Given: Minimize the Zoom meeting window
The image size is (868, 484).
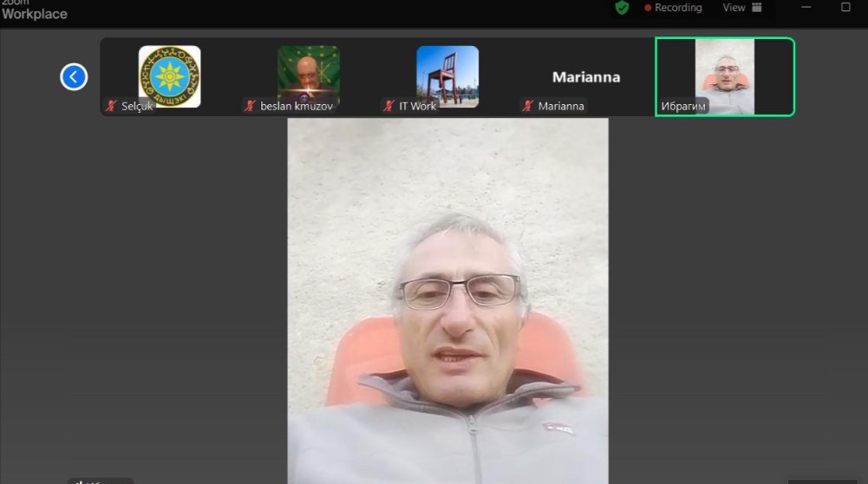Looking at the screenshot, I should [806, 8].
